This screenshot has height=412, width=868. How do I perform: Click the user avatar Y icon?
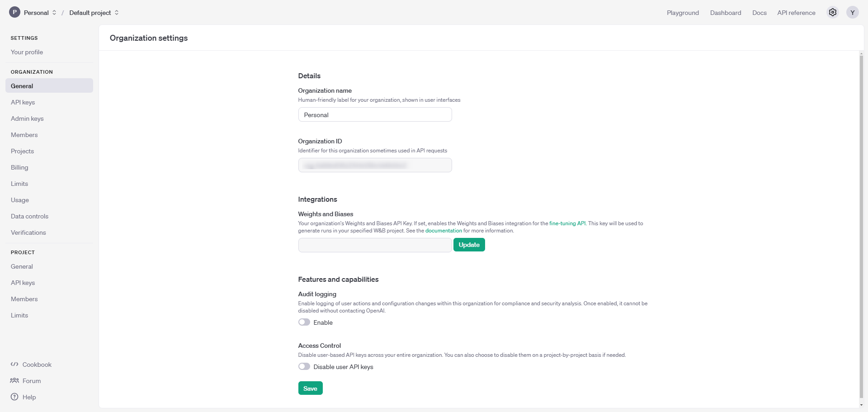[852, 13]
